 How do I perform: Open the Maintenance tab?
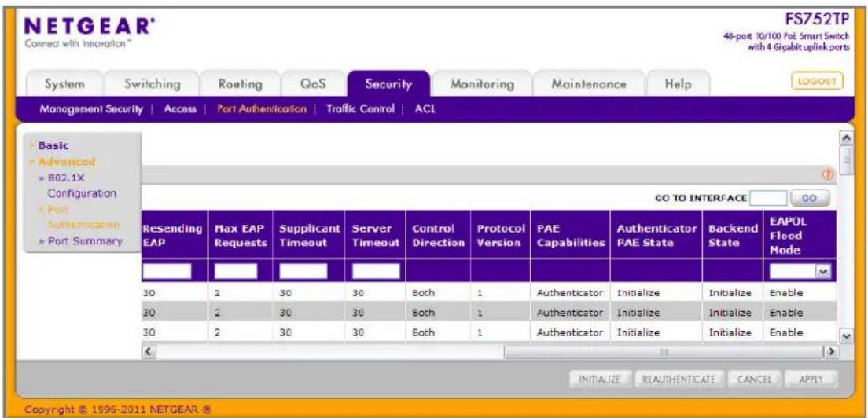(588, 84)
